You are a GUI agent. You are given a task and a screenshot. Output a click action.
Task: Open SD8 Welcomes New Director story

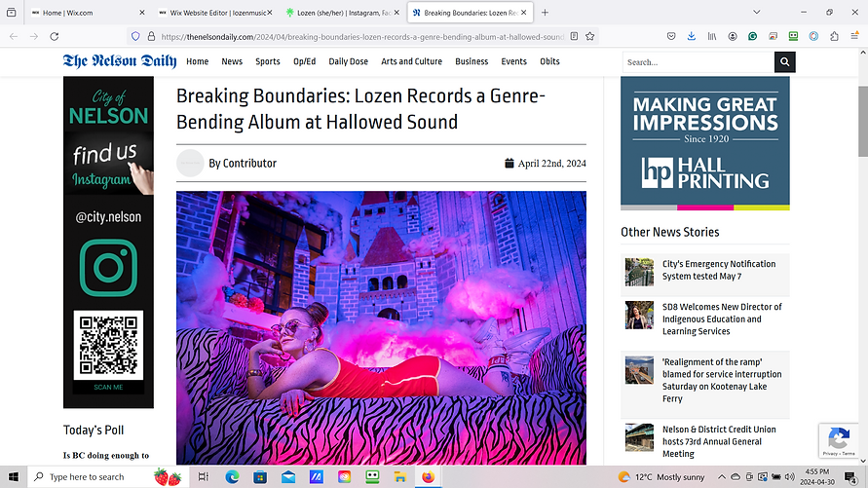pyautogui.click(x=722, y=319)
